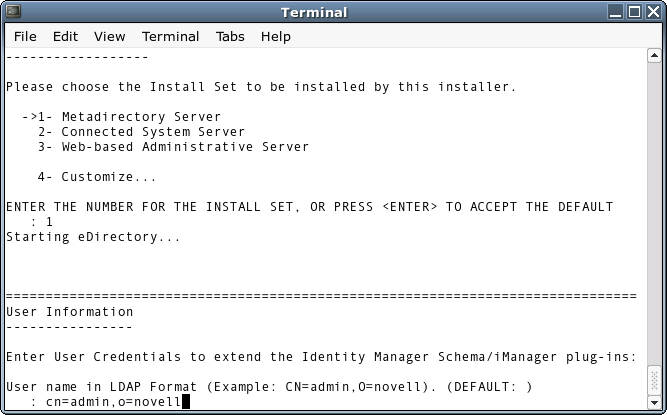Minimize the Terminal window
This screenshot has width=667, height=415.
click(x=613, y=12)
